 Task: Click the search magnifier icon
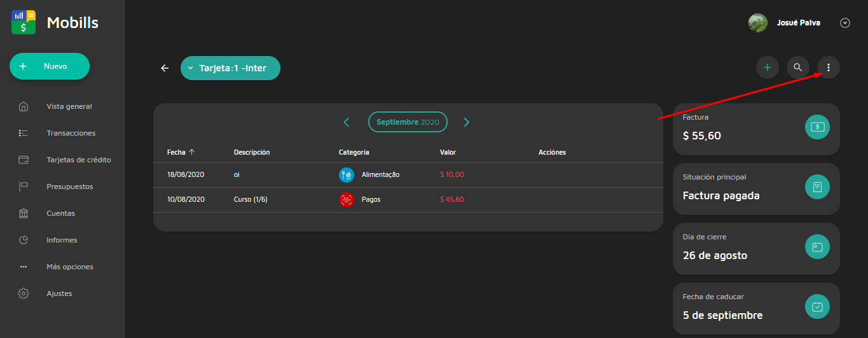point(797,67)
